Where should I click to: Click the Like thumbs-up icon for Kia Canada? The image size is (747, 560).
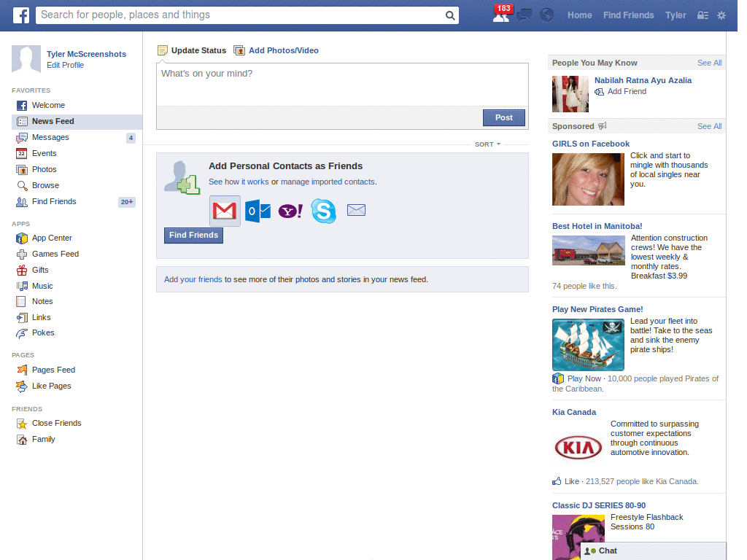(x=557, y=481)
